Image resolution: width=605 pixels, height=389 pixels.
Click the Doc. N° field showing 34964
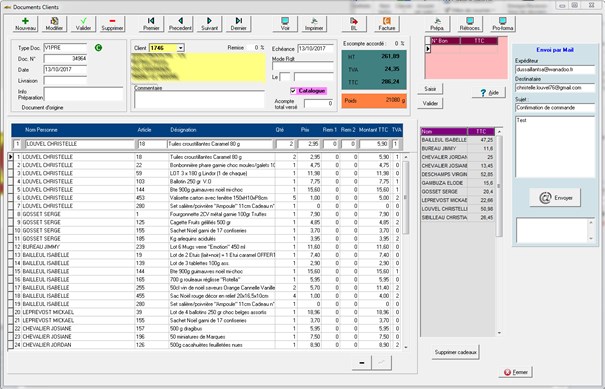[65, 59]
